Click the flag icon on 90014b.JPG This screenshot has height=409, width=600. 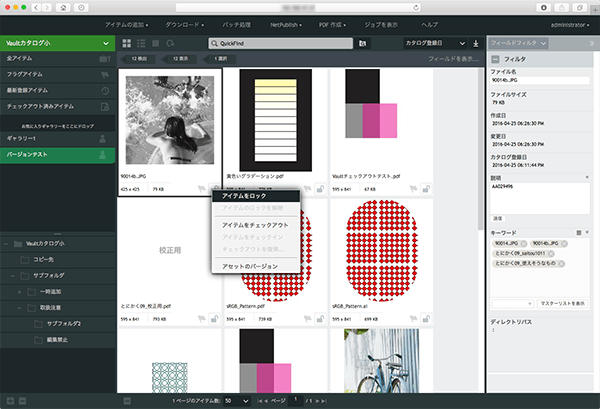click(202, 189)
